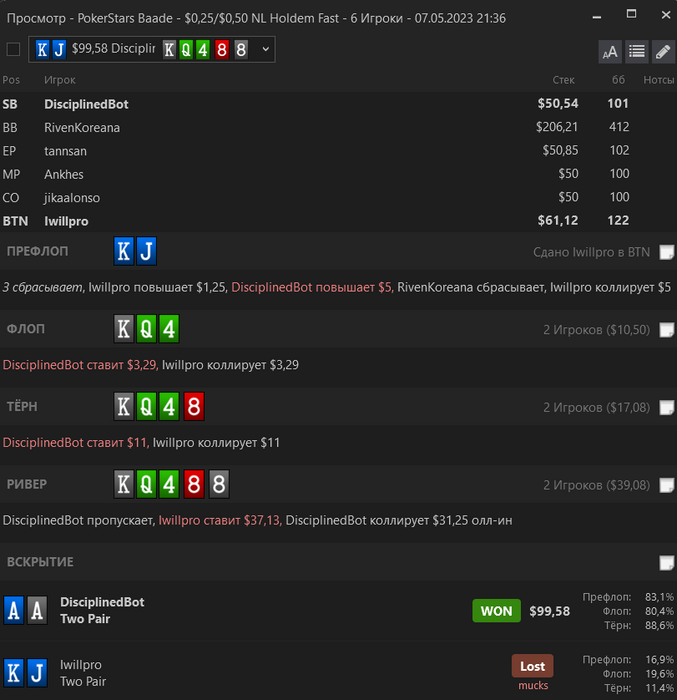Add a note on the River street

(x=666, y=485)
